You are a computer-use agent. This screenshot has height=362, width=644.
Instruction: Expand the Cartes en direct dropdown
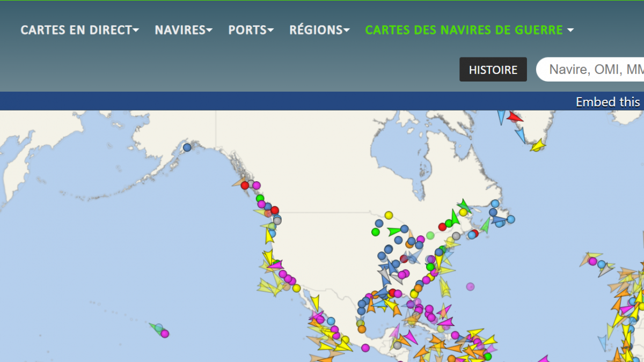point(79,30)
